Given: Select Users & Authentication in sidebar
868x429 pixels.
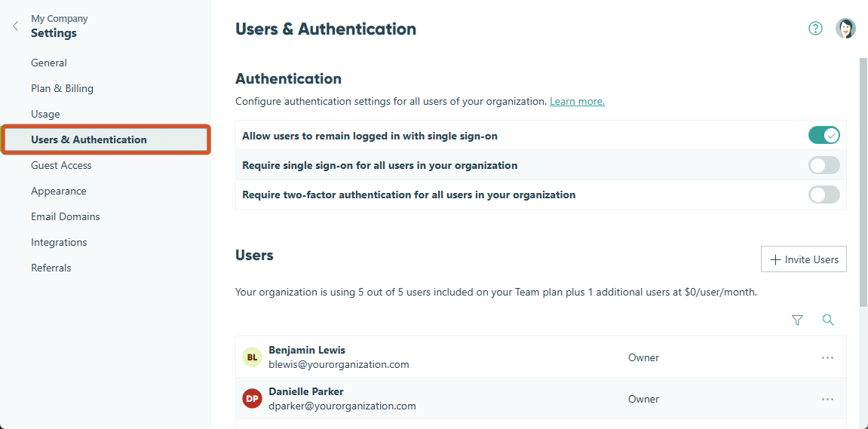Looking at the screenshot, I should (x=106, y=139).
